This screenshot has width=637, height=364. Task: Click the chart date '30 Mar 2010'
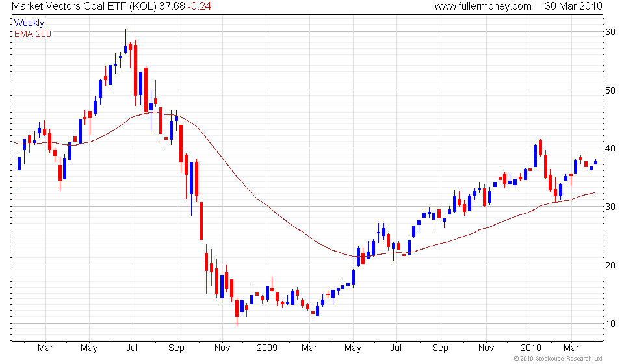click(573, 6)
